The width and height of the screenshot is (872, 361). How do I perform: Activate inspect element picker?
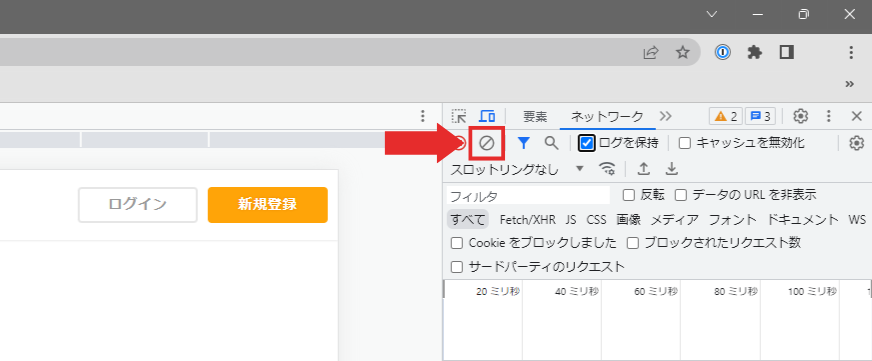[x=459, y=116]
